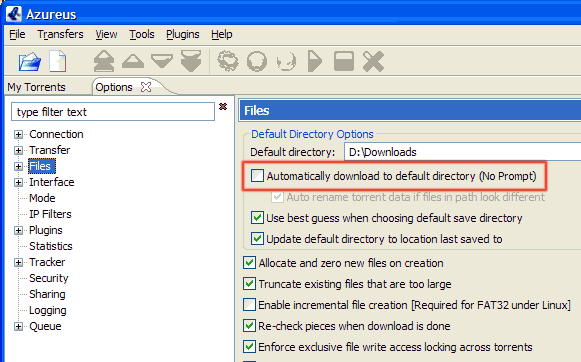Viewport: 581px width, 362px height.
Task: Open the File menu
Action: [17, 34]
